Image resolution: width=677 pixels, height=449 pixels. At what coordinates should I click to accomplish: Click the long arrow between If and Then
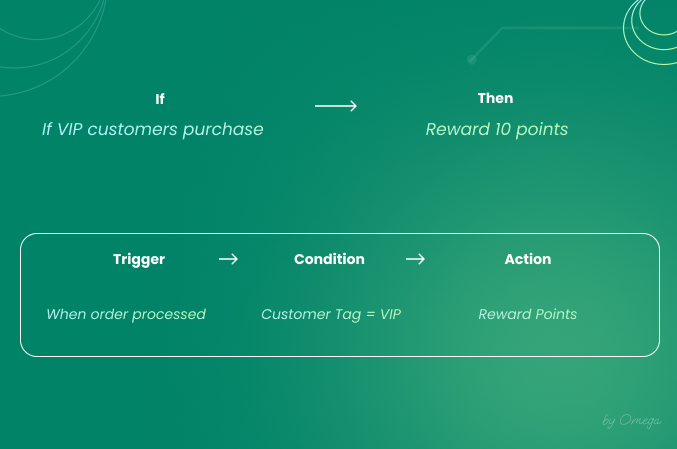tap(336, 106)
